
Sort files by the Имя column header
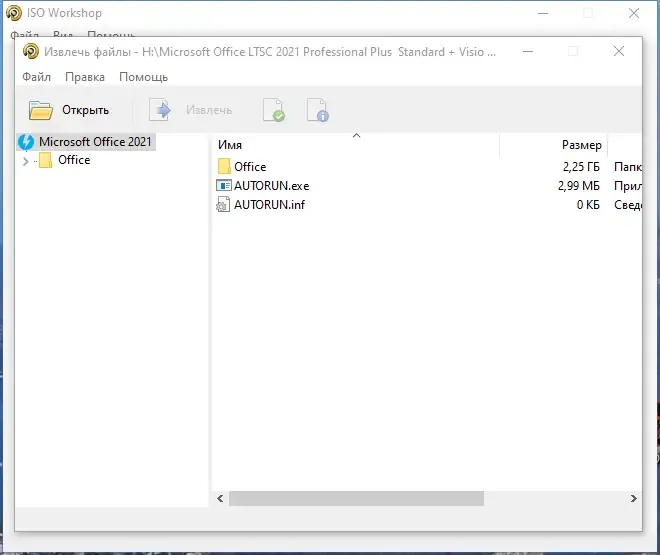230,145
